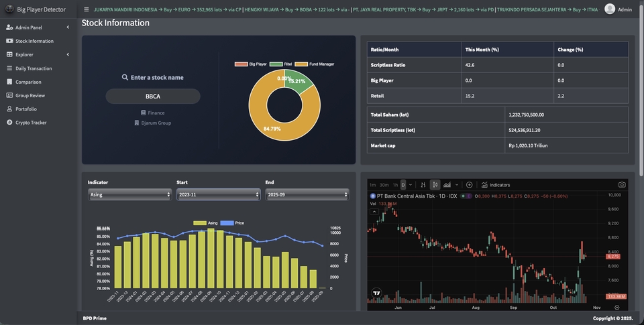The width and height of the screenshot is (644, 325).
Task: Click the Admin user avatar
Action: click(x=610, y=9)
